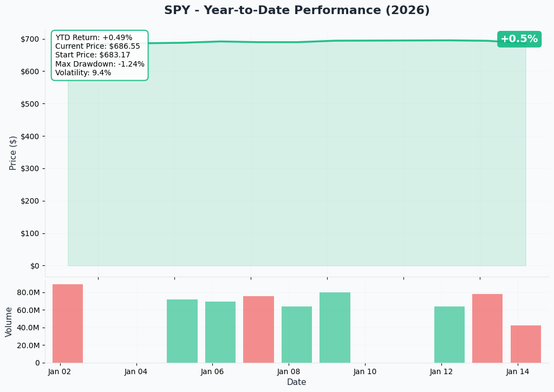Click the red Jan 13 volume bar
Image resolution: width=554 pixels, height=392 pixels.
tap(487, 329)
